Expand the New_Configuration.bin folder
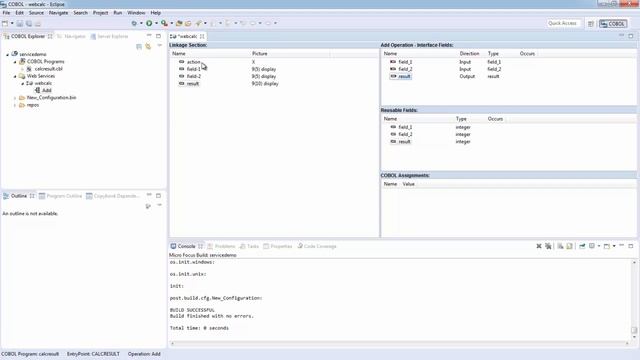Image resolution: width=640 pixels, height=360 pixels. coord(15,98)
